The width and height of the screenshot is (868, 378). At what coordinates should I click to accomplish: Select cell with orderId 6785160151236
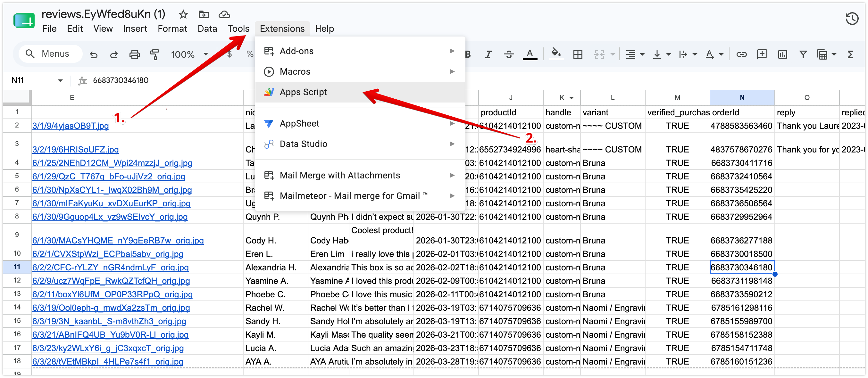[x=742, y=362]
